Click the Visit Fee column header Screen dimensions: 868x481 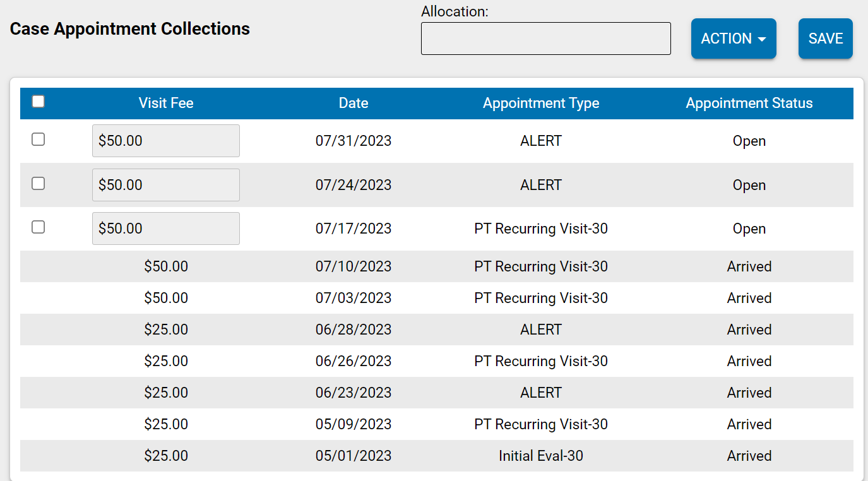(165, 103)
